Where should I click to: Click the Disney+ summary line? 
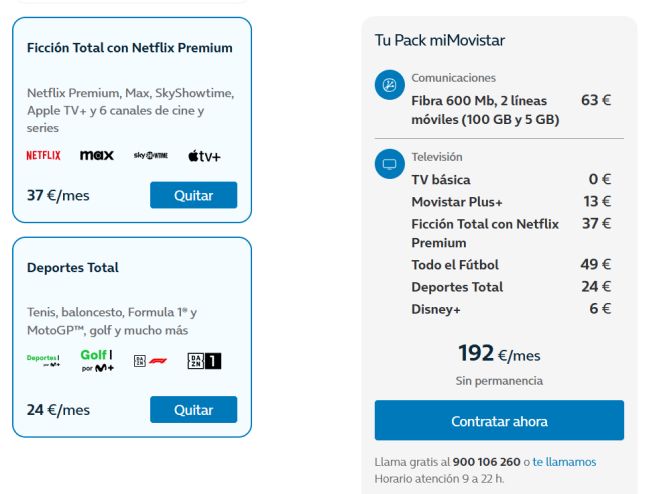(436, 309)
